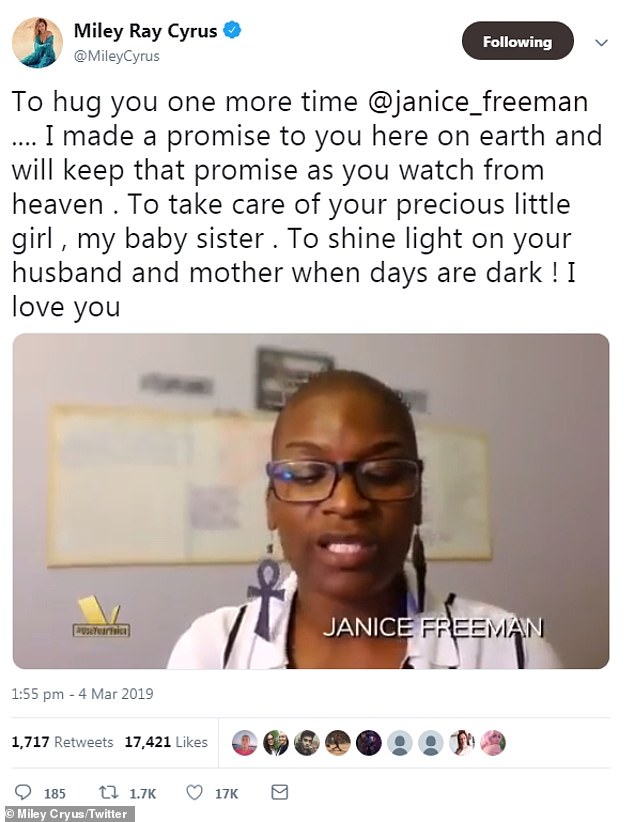View the 17,421 Likes list
634x822 pixels.
[166, 742]
